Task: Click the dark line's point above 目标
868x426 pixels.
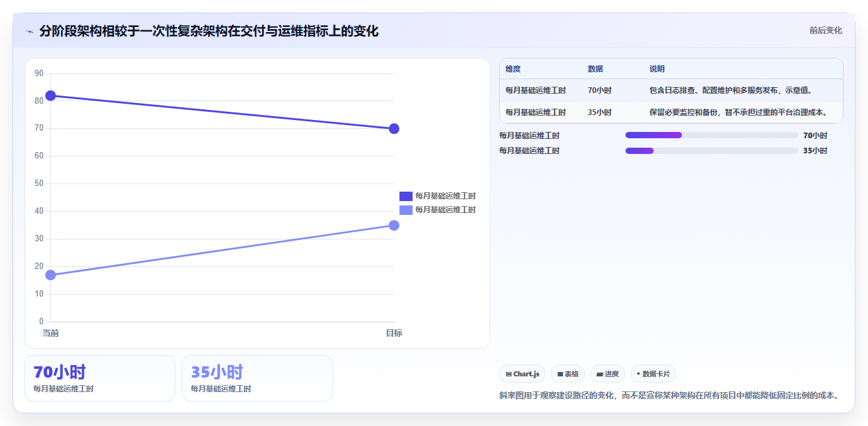Action: coord(394,129)
